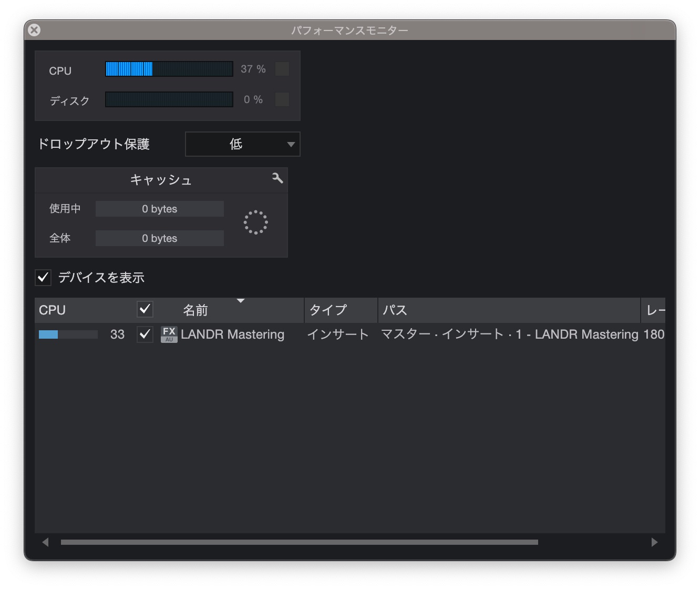Click the horizontal scrollbar thumb
700x589 pixels.
[x=299, y=542]
